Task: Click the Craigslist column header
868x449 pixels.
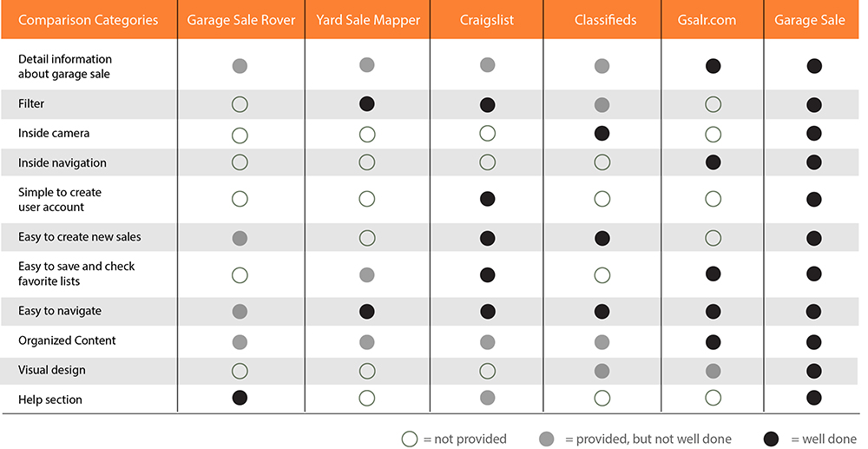Action: pyautogui.click(x=487, y=20)
